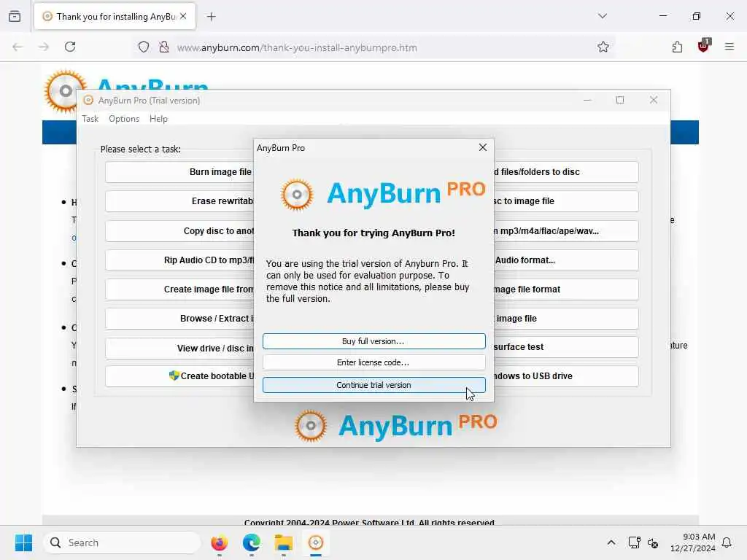Image resolution: width=747 pixels, height=560 pixels.
Task: Select the Thank you for installing tab
Action: tap(115, 17)
